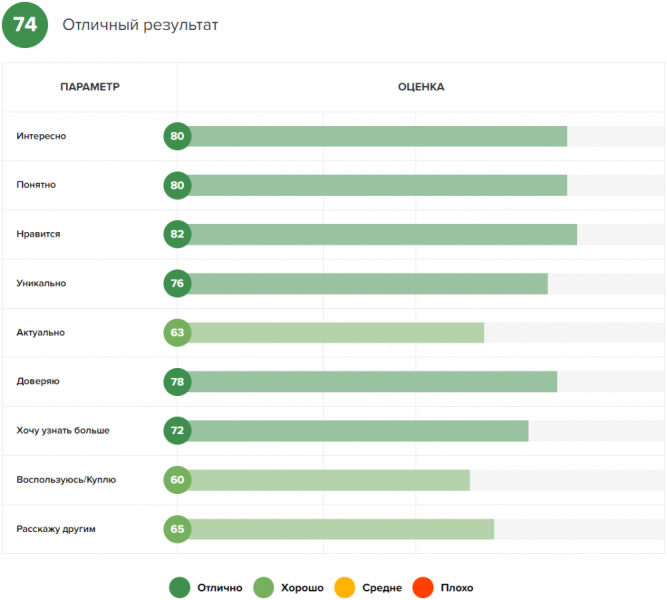Viewport: 667px width, 600px height.
Task: Select the dark green Отлично legend dot
Action: [180, 588]
